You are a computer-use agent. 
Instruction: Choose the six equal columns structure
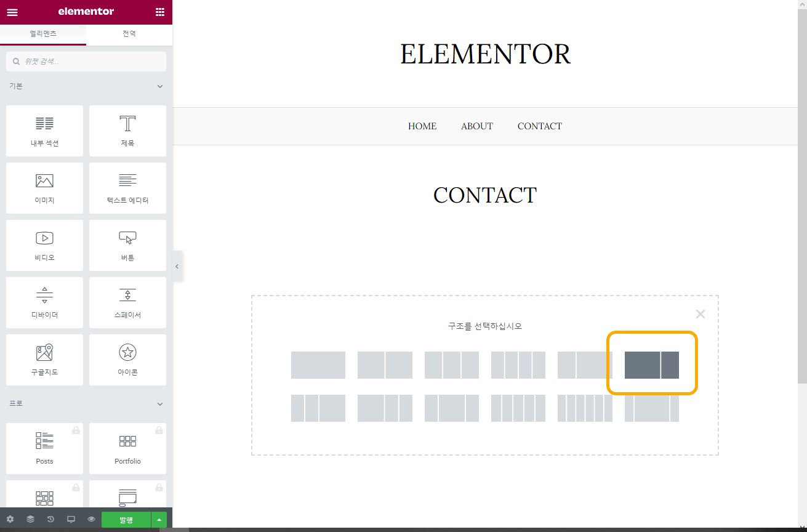[585, 408]
